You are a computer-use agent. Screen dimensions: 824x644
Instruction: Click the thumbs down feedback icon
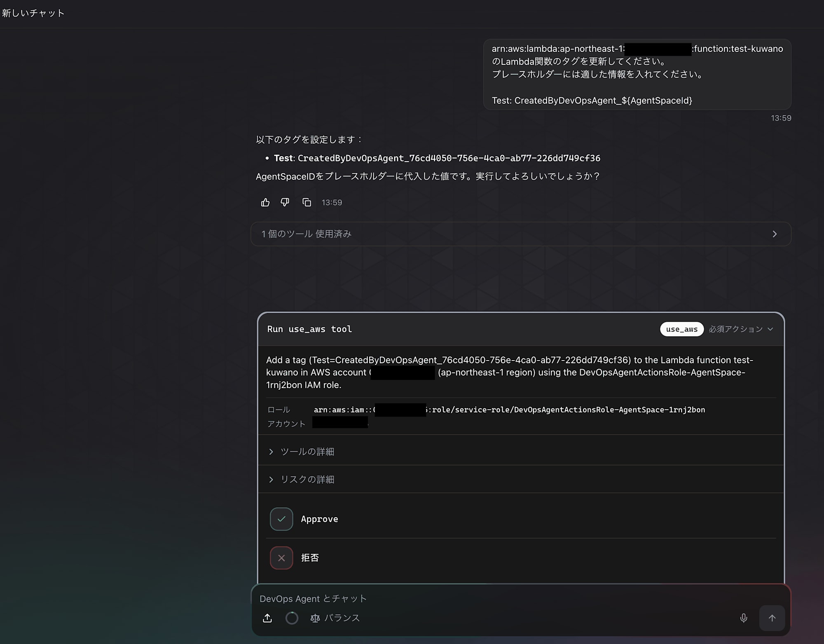pyautogui.click(x=285, y=202)
